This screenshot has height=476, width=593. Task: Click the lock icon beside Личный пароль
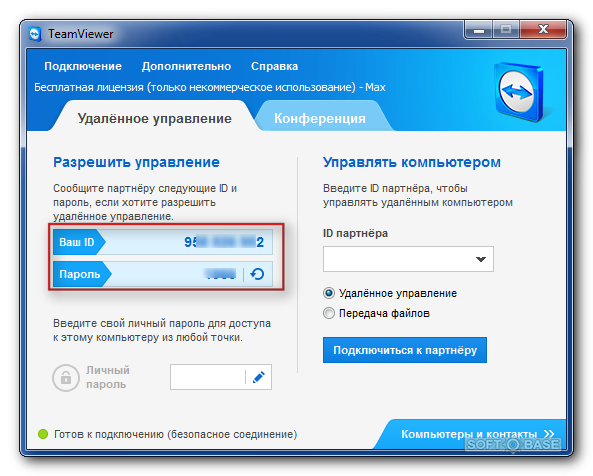click(x=66, y=377)
